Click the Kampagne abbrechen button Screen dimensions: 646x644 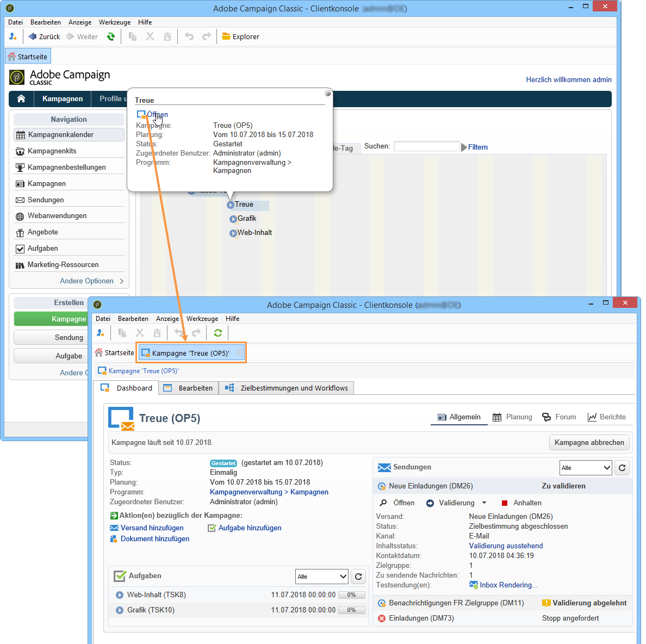(589, 443)
